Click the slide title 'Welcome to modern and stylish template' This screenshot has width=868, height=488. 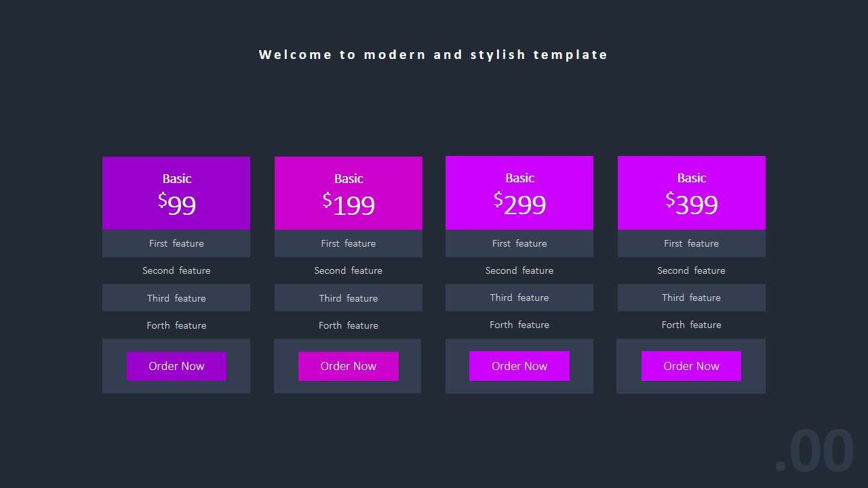tap(433, 55)
